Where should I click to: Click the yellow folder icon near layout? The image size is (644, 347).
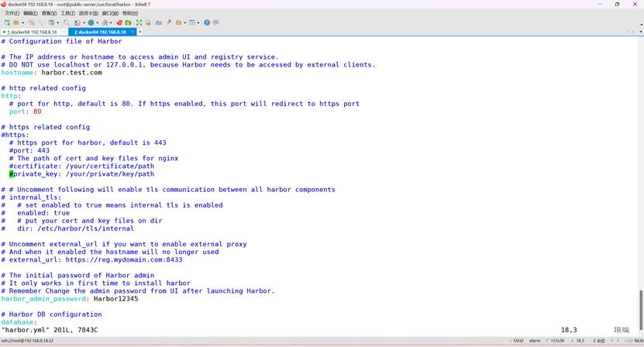click(x=179, y=22)
